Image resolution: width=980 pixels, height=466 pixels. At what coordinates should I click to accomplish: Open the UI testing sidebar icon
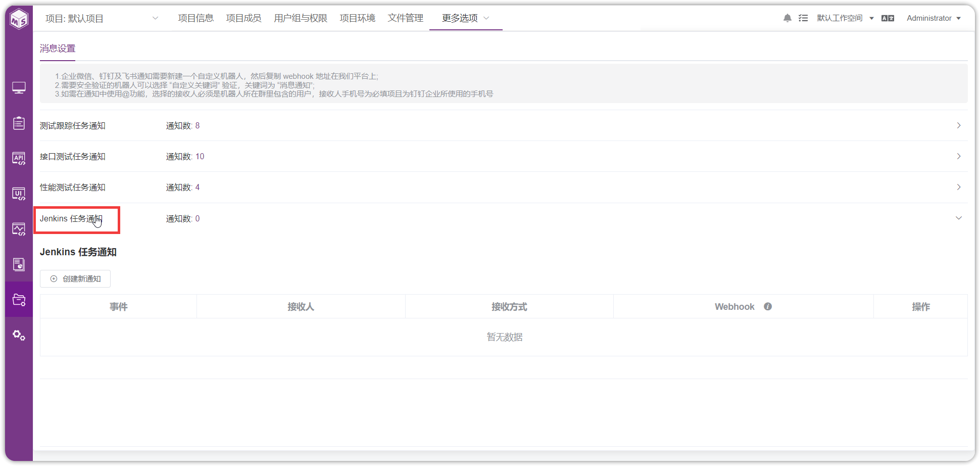pyautogui.click(x=19, y=194)
